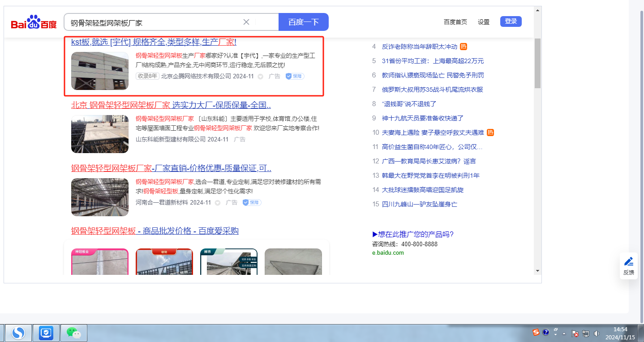Click the 百度一下 search button
The width and height of the screenshot is (644, 342).
click(x=304, y=22)
